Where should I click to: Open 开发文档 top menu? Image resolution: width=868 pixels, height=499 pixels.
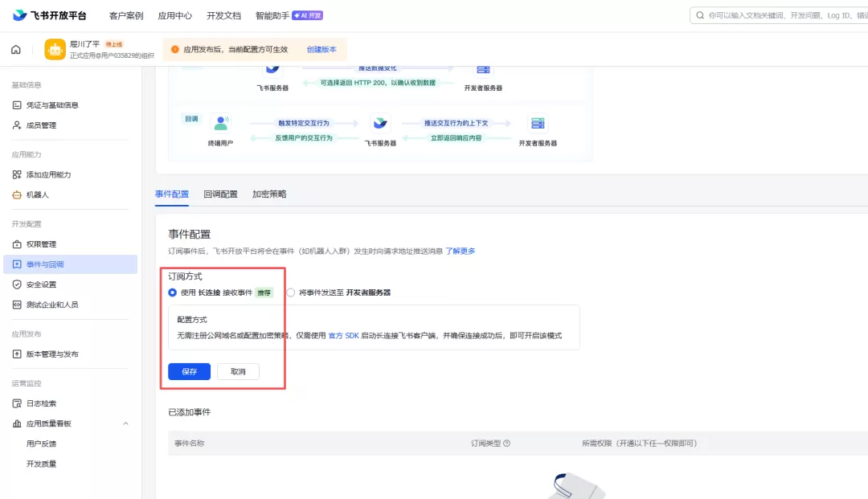[x=223, y=15]
